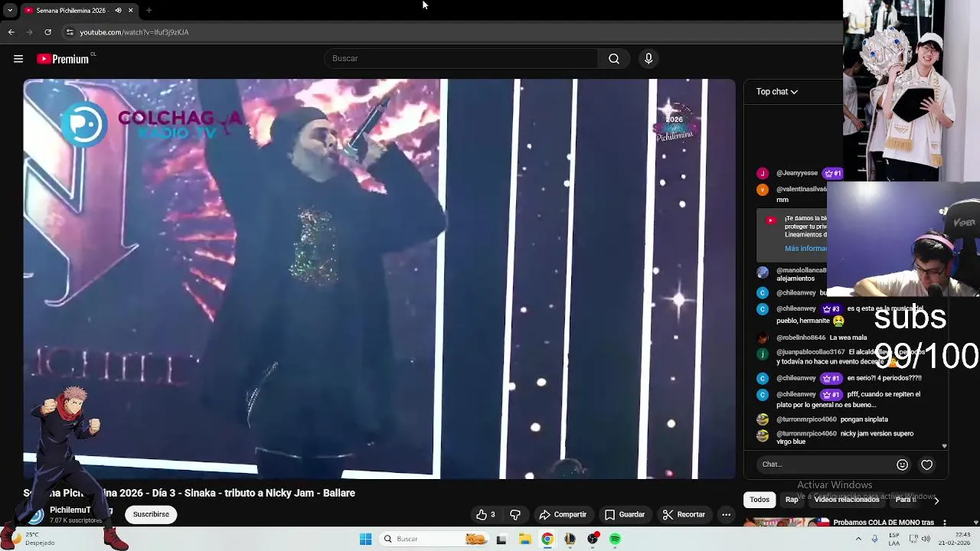The height and width of the screenshot is (551, 980).
Task: Open Spotify from the taskbar
Action: point(616,540)
